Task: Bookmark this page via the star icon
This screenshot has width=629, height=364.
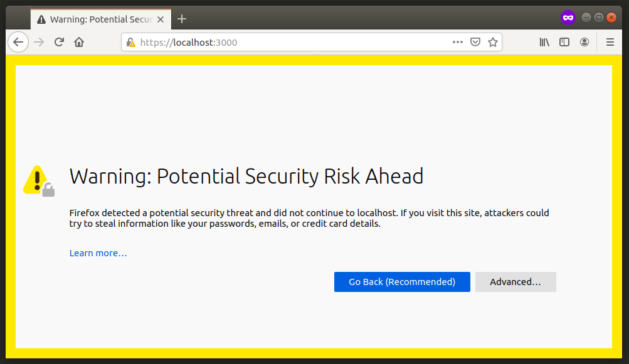Action: point(493,42)
